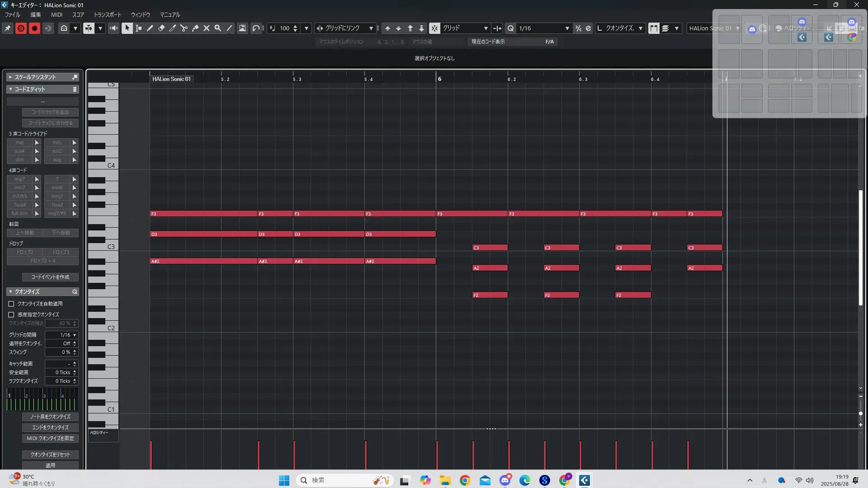Image resolution: width=868 pixels, height=488 pixels.
Task: Open the MIDI menu
Action: coord(57,14)
